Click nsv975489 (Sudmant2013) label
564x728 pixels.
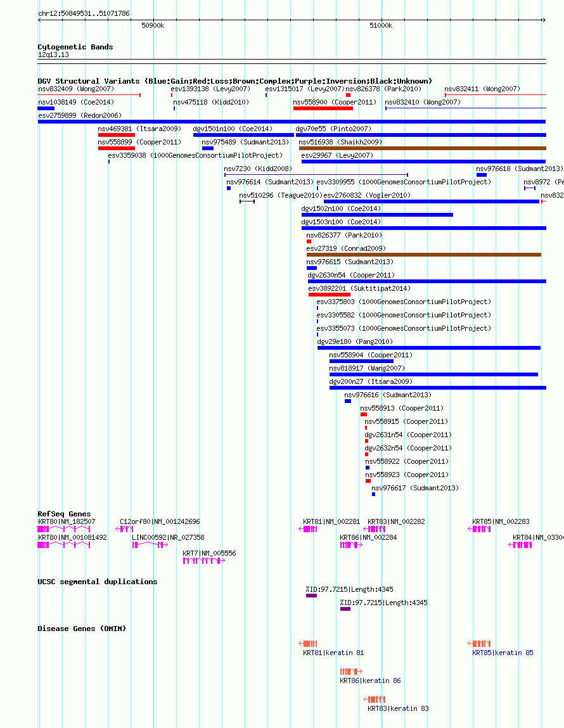(x=245, y=143)
